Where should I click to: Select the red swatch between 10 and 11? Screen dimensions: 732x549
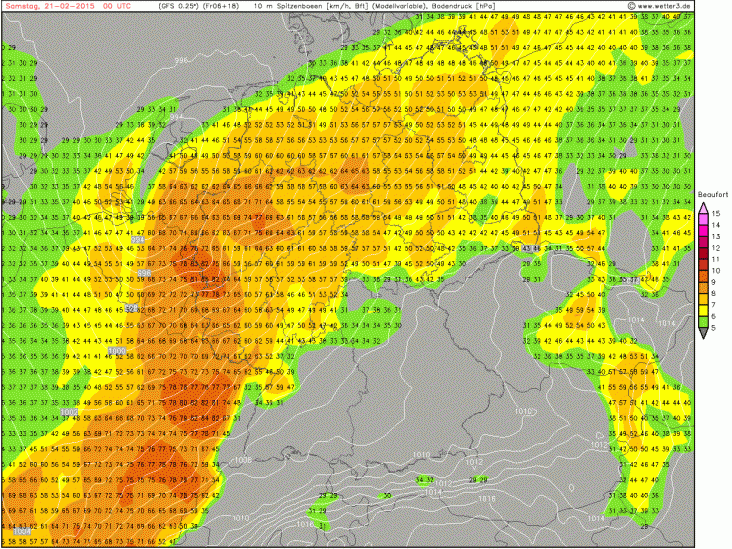tap(704, 265)
